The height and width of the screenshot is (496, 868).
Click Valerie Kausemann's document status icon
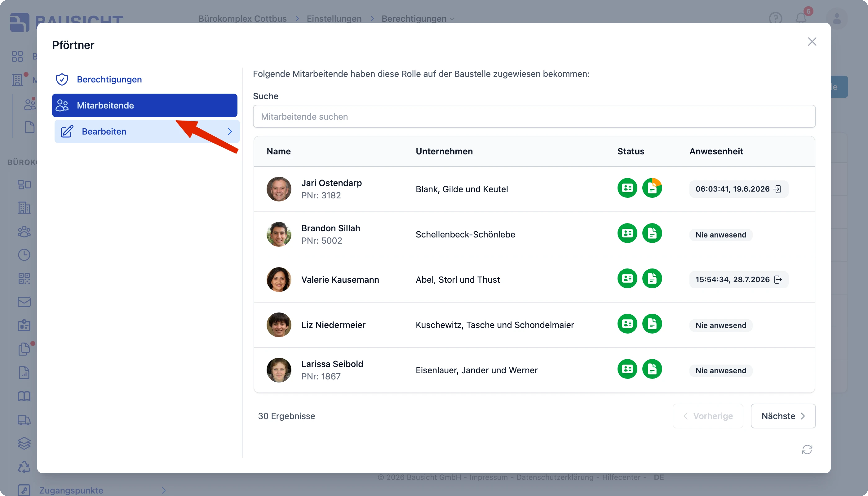click(x=652, y=279)
